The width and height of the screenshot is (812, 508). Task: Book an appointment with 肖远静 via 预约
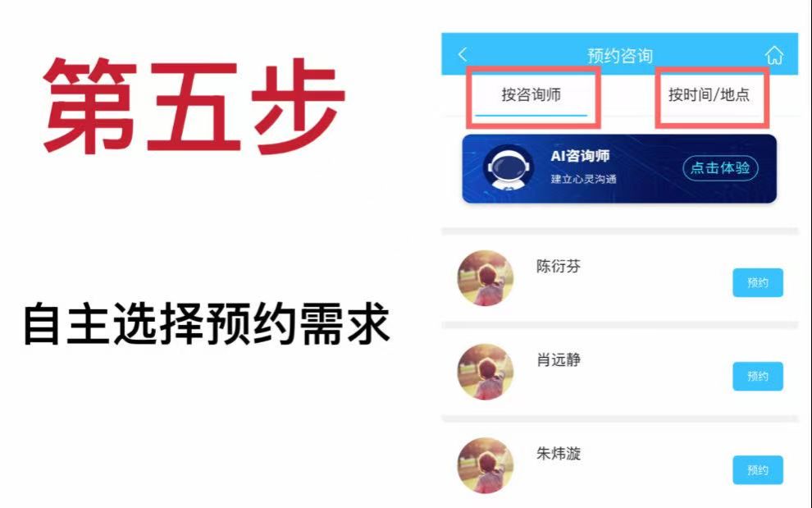pos(758,376)
